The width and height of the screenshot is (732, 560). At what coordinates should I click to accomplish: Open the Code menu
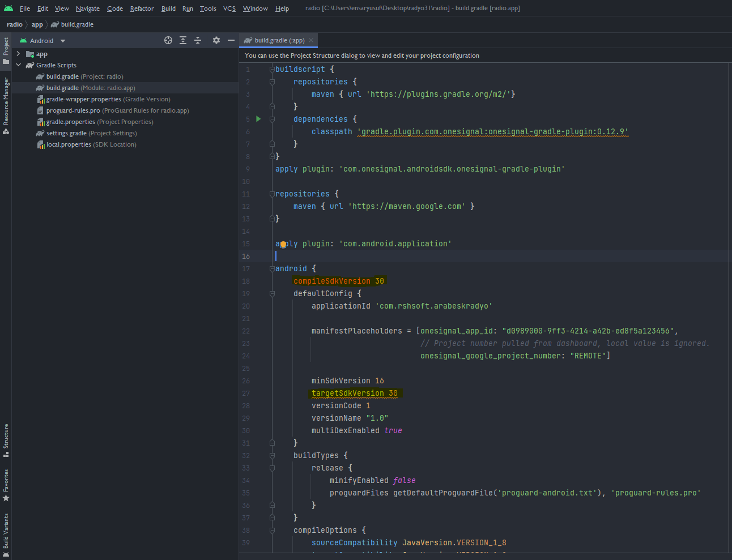click(115, 8)
